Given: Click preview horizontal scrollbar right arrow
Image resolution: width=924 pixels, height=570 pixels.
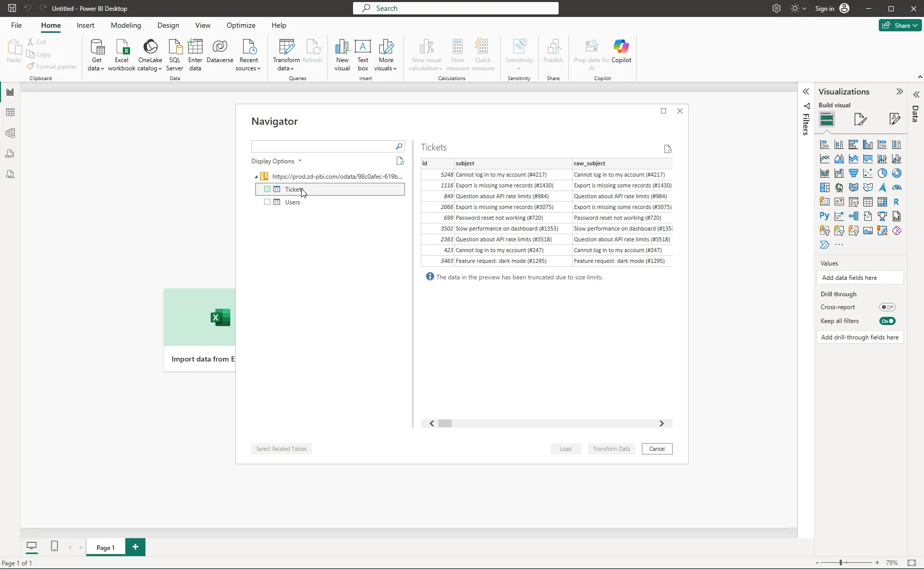Looking at the screenshot, I should tap(662, 424).
